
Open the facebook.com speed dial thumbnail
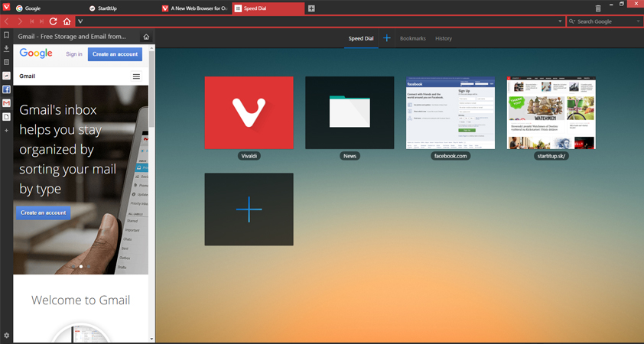pos(450,112)
